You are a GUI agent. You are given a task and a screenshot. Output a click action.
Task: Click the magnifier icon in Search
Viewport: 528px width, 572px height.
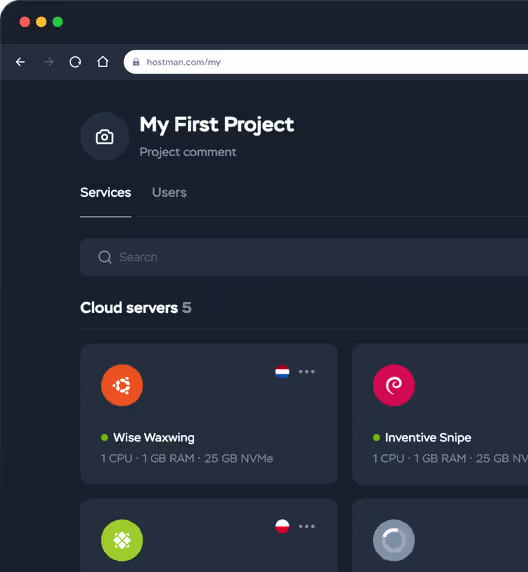click(x=105, y=257)
